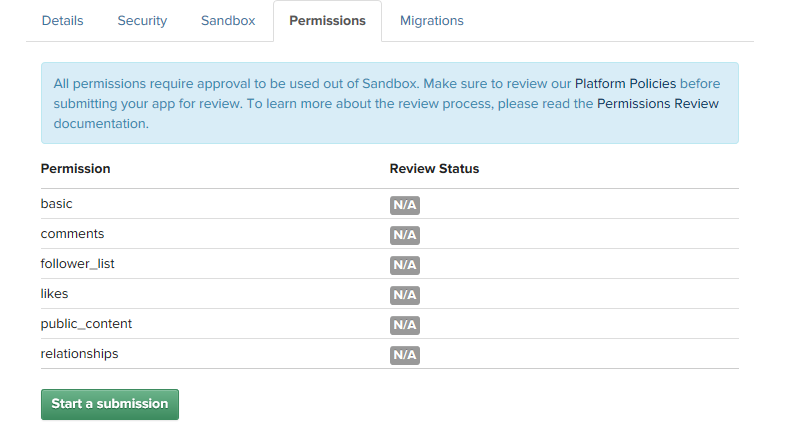Click the N/A badge for comments
Viewport: 786px width, 428px height.
405,235
